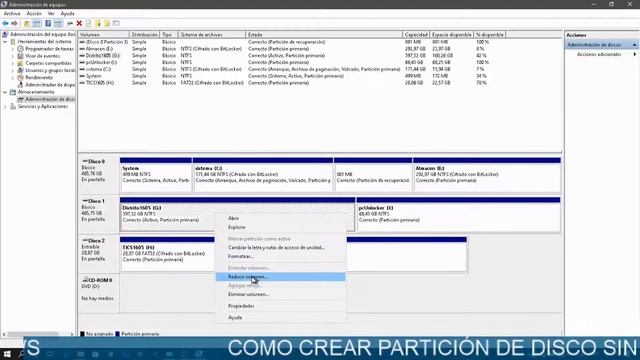This screenshot has height=360, width=640.
Task: Click the Properties page toolbar icon
Action: pos(88,24)
